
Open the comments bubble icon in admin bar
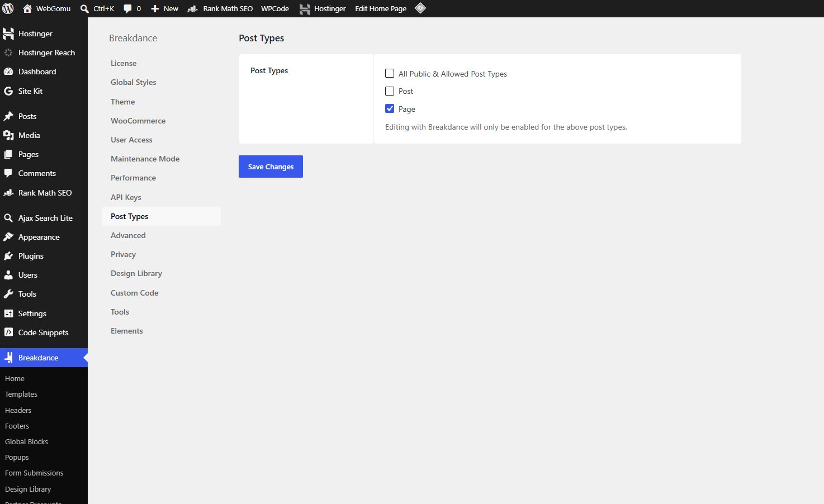pos(128,8)
